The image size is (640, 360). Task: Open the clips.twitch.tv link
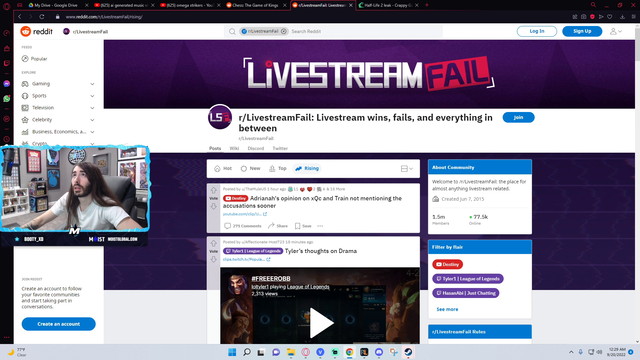pyautogui.click(x=247, y=259)
